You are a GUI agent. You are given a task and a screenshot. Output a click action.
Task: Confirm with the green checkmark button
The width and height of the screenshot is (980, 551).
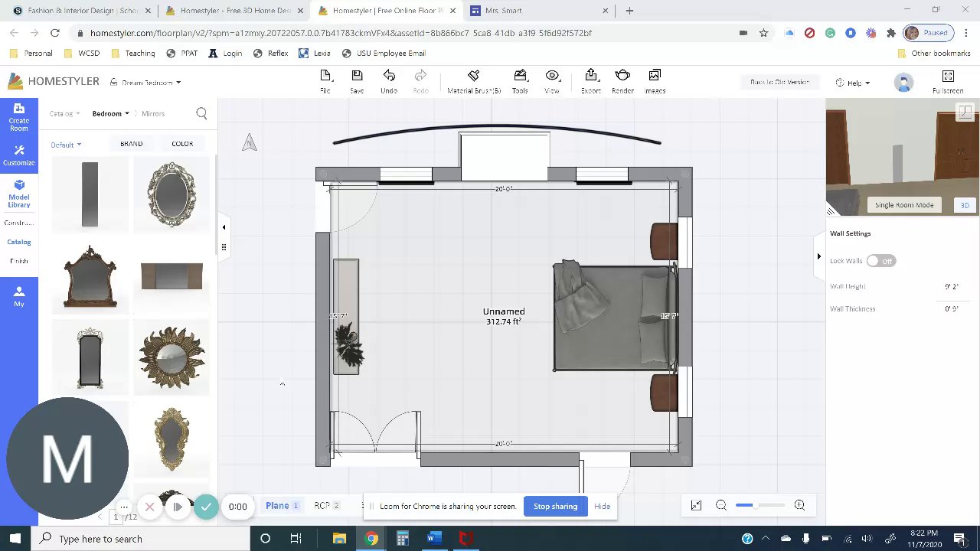click(206, 507)
